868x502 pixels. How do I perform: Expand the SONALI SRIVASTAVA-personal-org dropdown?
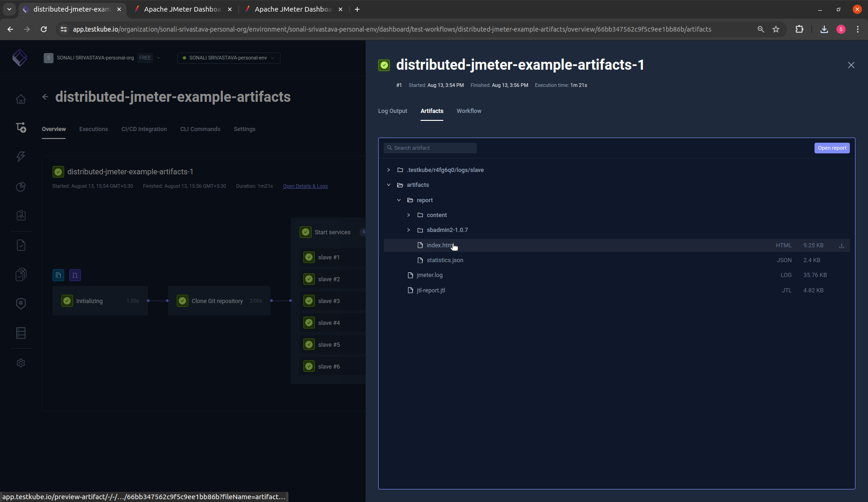pos(159,58)
